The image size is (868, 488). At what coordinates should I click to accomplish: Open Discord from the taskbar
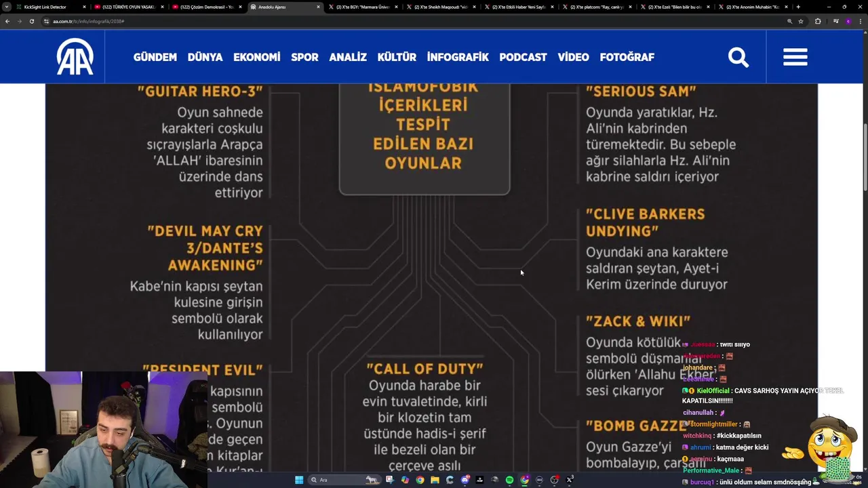(465, 480)
